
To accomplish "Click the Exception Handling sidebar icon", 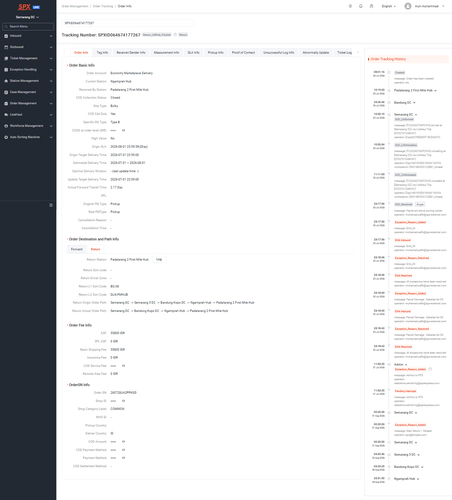I will tap(6, 70).
